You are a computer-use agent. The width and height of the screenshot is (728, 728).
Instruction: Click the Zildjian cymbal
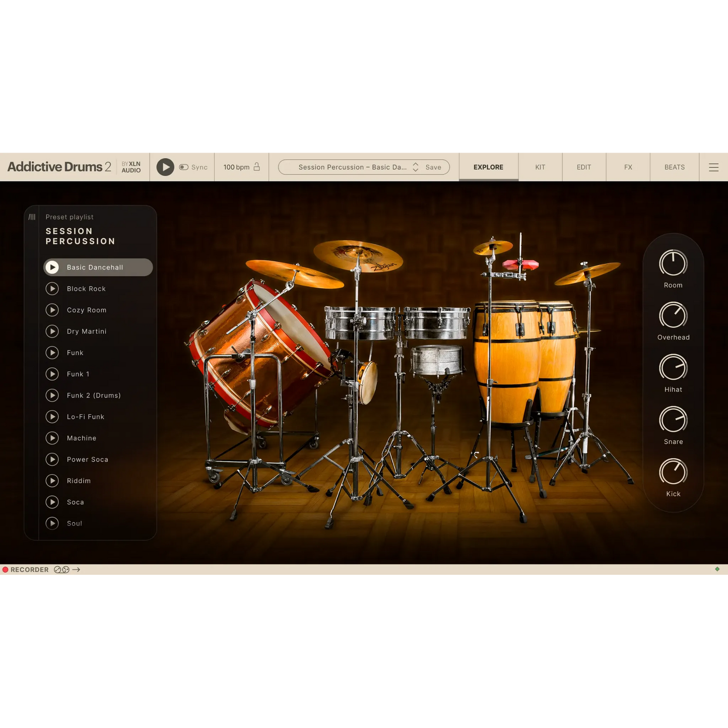(x=358, y=255)
